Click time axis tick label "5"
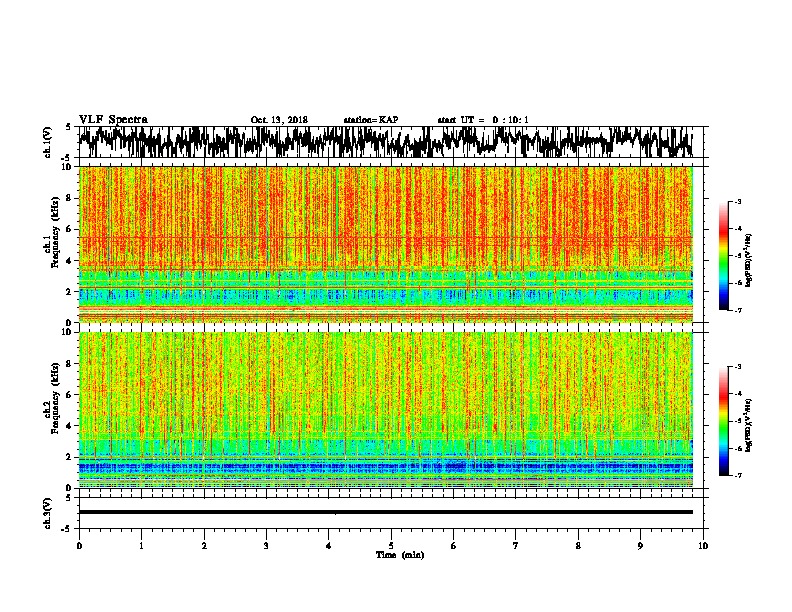This screenshot has height=612, width=792. (x=391, y=545)
